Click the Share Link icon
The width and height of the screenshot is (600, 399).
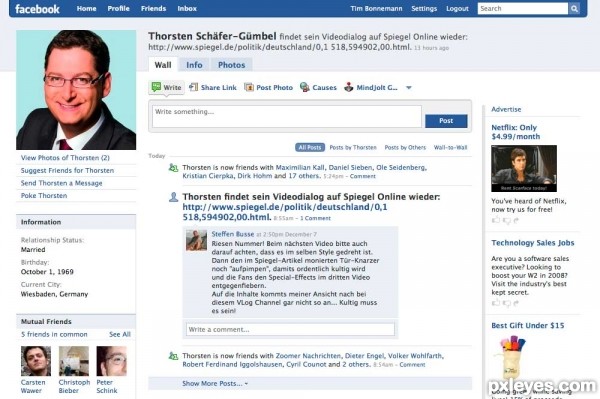click(193, 87)
